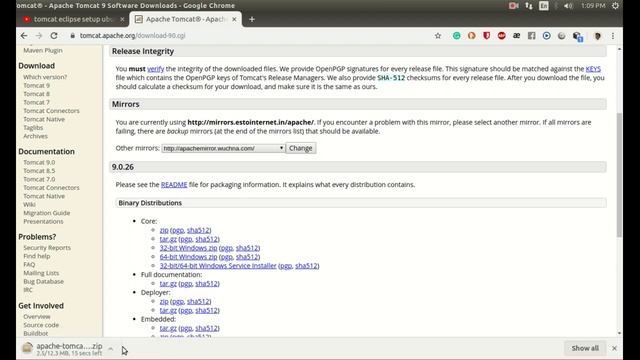The width and height of the screenshot is (640, 360).
Task: Click the network indicator icon
Action: pyautogui.click(x=529, y=6)
